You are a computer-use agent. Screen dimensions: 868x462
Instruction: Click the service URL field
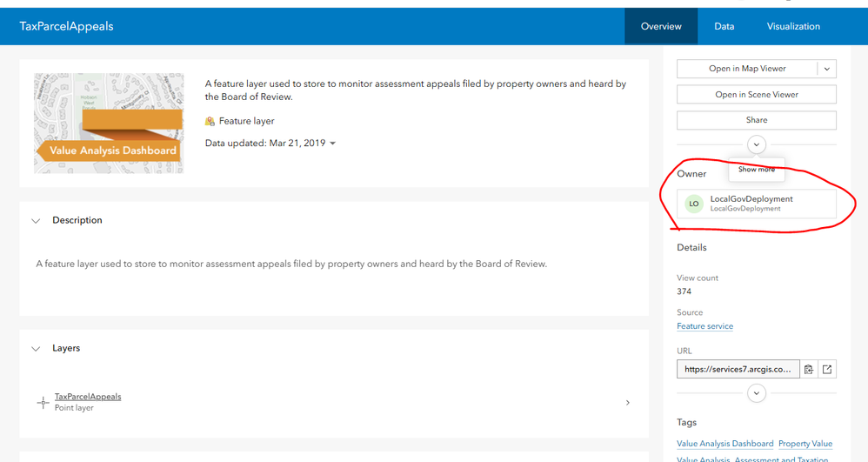[738, 370]
